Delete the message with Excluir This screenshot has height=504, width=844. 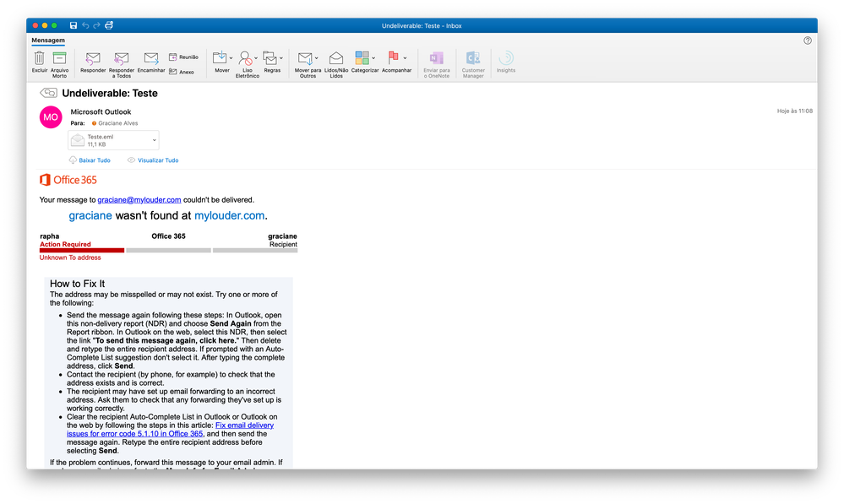[x=40, y=62]
